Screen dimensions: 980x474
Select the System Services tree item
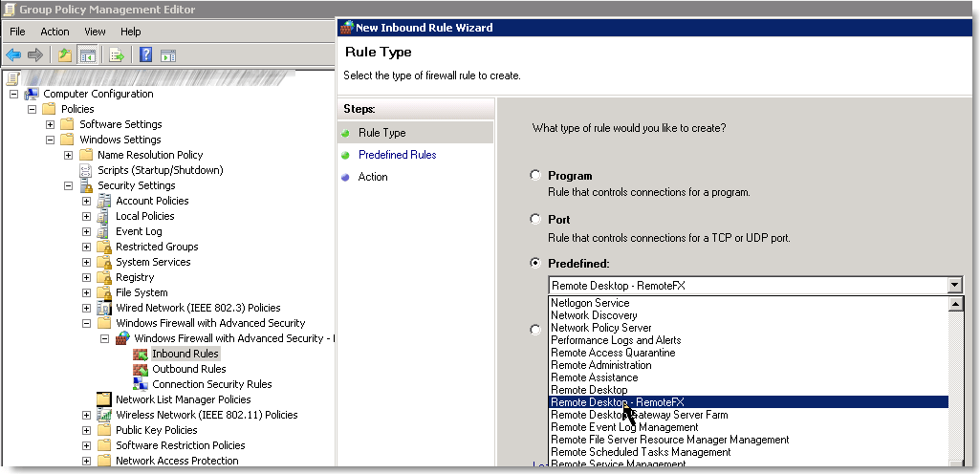point(153,262)
